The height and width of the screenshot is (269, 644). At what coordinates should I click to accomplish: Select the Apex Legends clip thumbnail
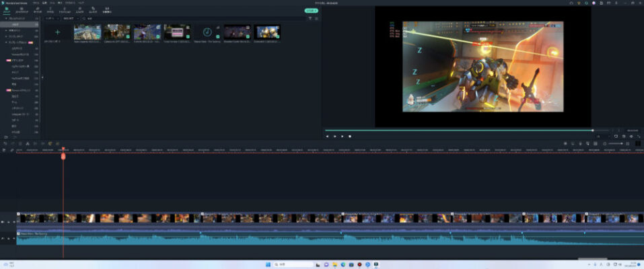87,32
